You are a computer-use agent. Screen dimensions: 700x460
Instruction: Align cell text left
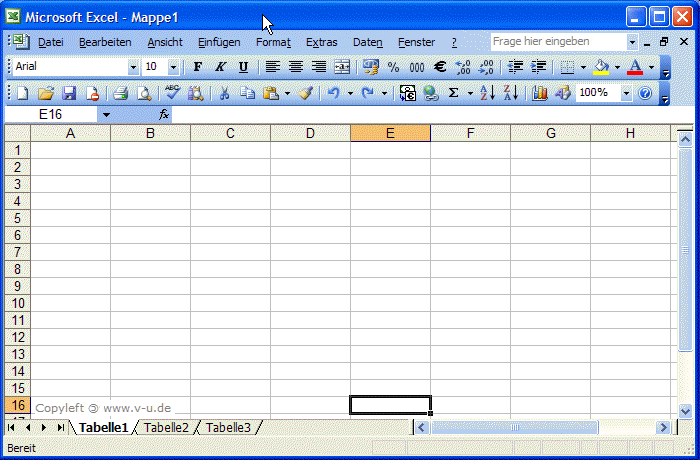pos(273,67)
